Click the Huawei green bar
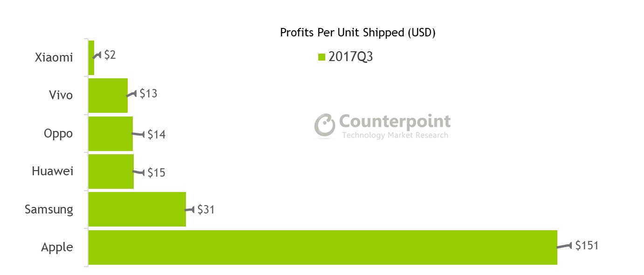 click(111, 172)
